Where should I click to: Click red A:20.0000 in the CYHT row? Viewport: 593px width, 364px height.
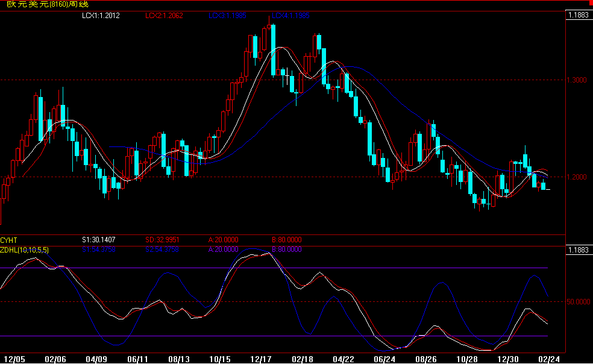click(x=223, y=240)
